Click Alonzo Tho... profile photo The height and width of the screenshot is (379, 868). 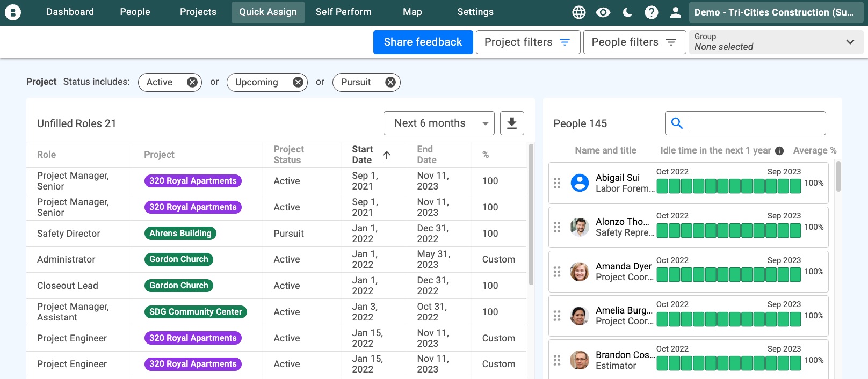click(580, 227)
